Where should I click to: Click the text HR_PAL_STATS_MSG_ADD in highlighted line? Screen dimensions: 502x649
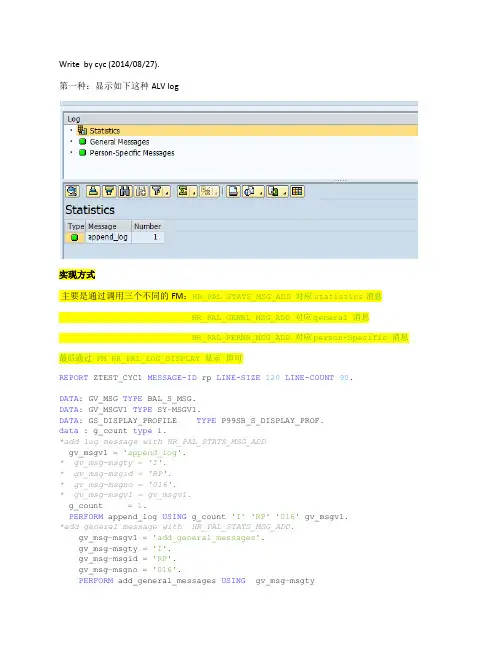242,296
